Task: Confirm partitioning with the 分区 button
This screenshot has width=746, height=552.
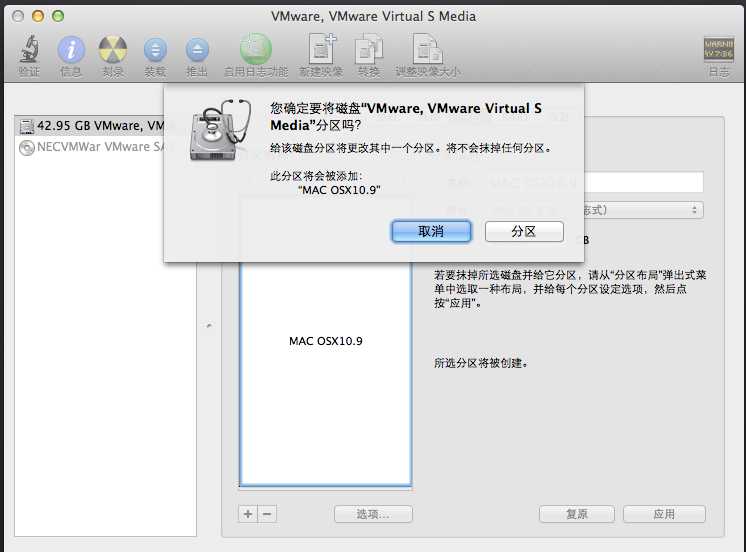Action: 524,231
